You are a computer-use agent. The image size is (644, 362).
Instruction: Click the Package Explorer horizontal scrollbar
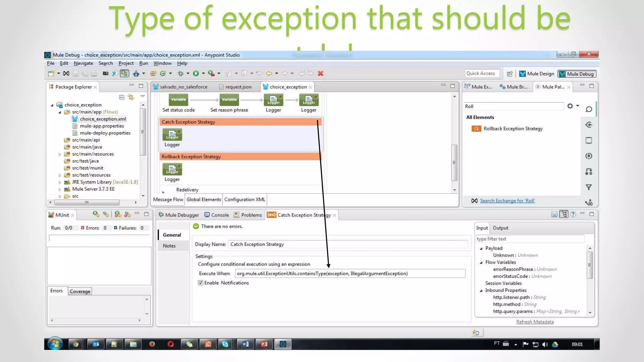coord(86,202)
